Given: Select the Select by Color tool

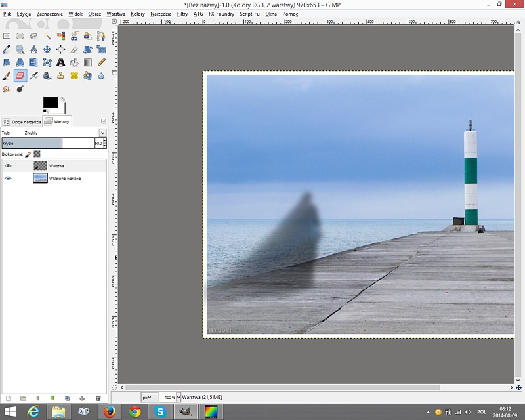Looking at the screenshot, I should [x=60, y=36].
